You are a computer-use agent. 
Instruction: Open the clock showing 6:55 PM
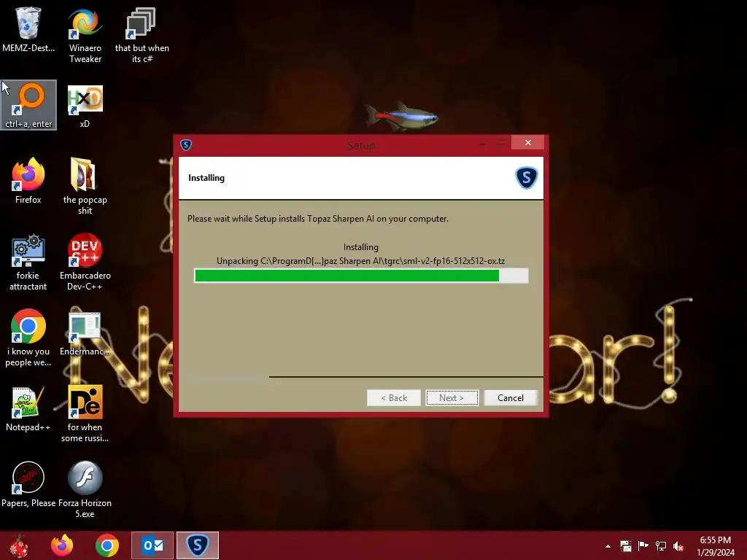coord(716,546)
